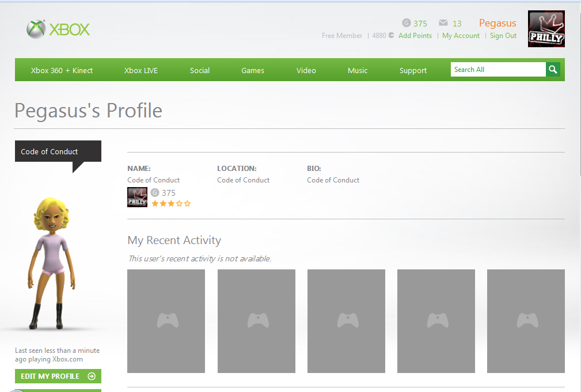Screen dimensions: 581x392
Task: Click Code of Conduct under Name
Action: pyautogui.click(x=153, y=180)
